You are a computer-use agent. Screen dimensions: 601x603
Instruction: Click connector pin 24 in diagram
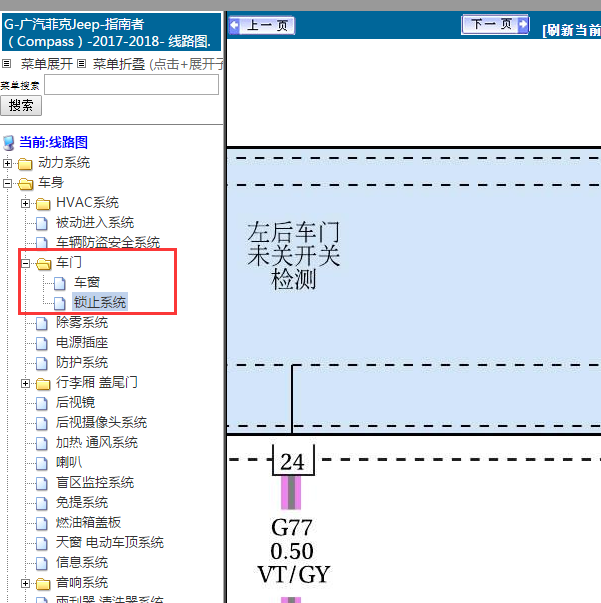coord(293,461)
